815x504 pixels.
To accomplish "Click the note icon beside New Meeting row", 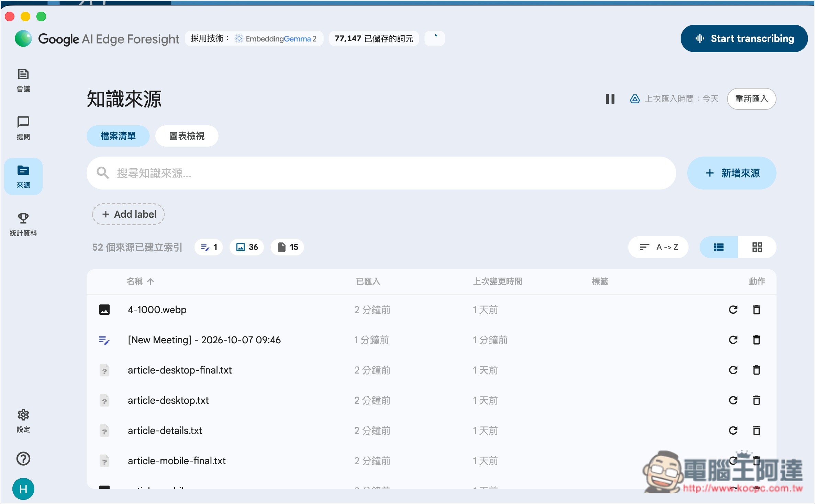I will coord(104,340).
